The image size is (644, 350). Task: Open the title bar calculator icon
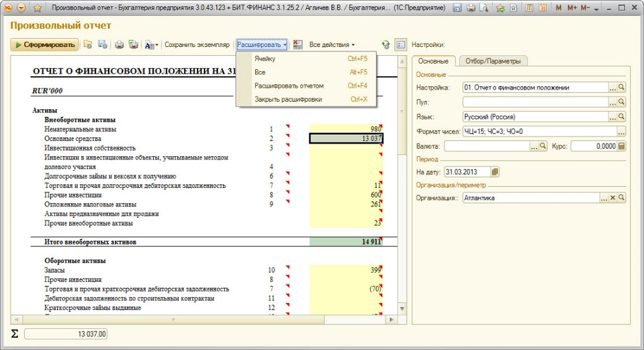pos(531,8)
